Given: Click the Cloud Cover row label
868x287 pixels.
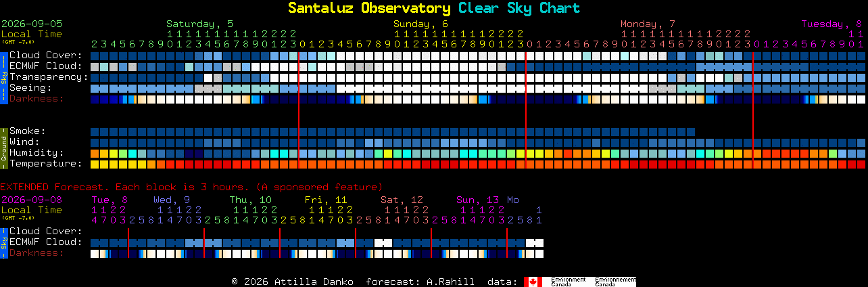Looking at the screenshot, I should coord(46,56).
